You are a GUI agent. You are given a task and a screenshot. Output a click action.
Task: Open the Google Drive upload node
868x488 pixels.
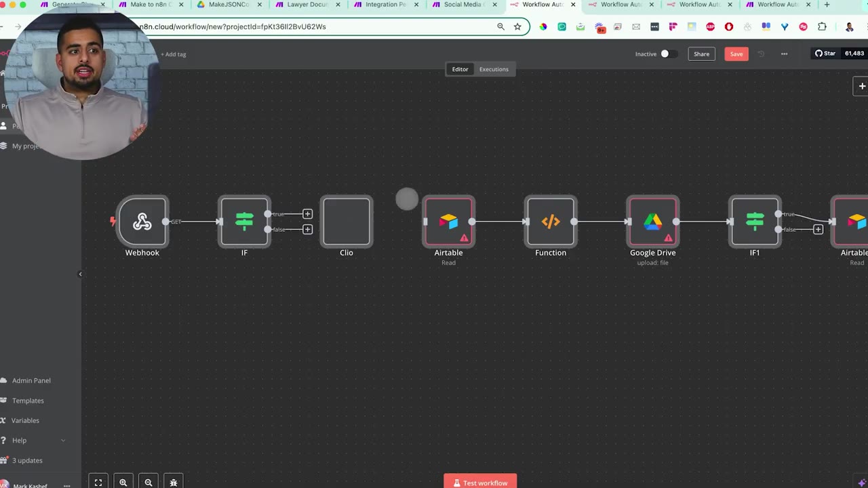[652, 221]
